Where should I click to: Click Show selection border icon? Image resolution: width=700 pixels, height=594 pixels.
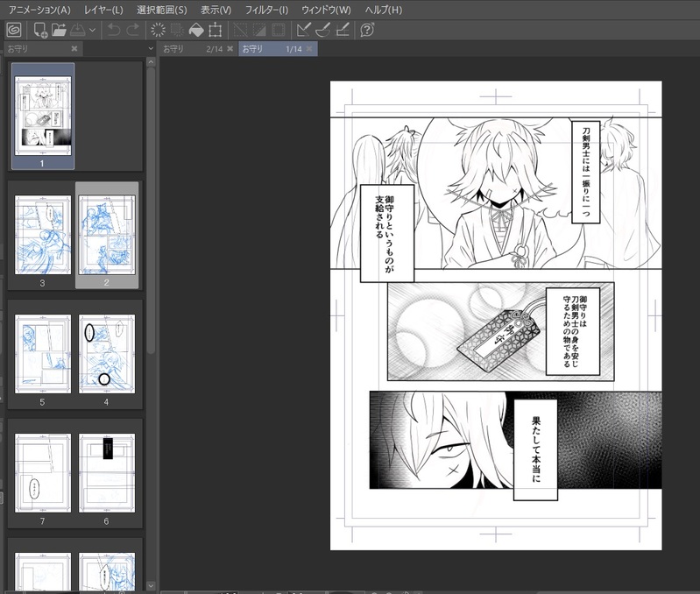pyautogui.click(x=279, y=31)
